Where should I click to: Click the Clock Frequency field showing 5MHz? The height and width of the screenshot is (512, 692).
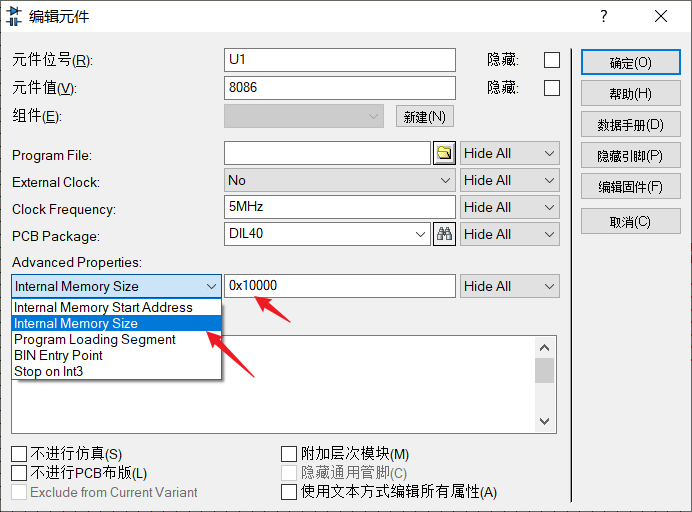(x=340, y=207)
